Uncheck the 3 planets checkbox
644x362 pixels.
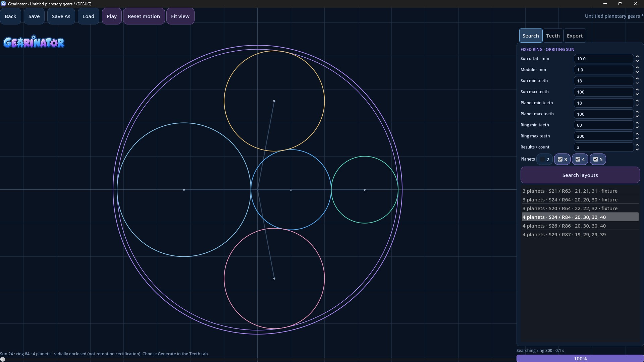(562, 160)
